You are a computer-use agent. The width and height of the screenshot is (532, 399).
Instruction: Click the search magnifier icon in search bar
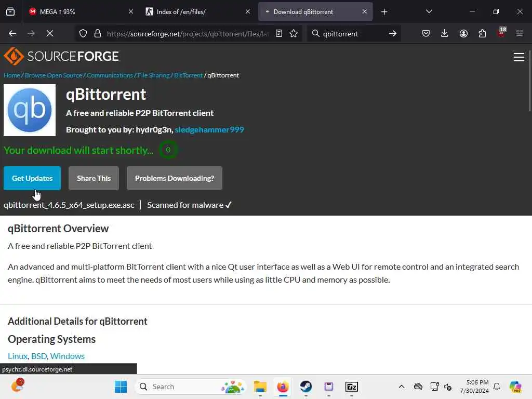tap(315, 34)
